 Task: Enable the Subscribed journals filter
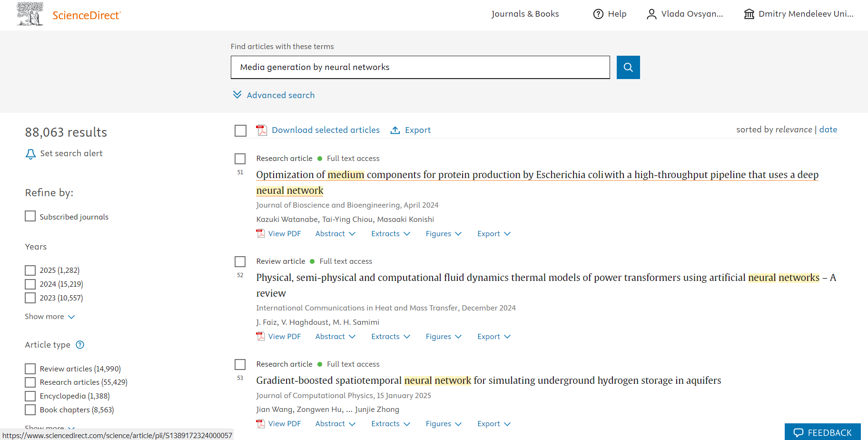30,216
